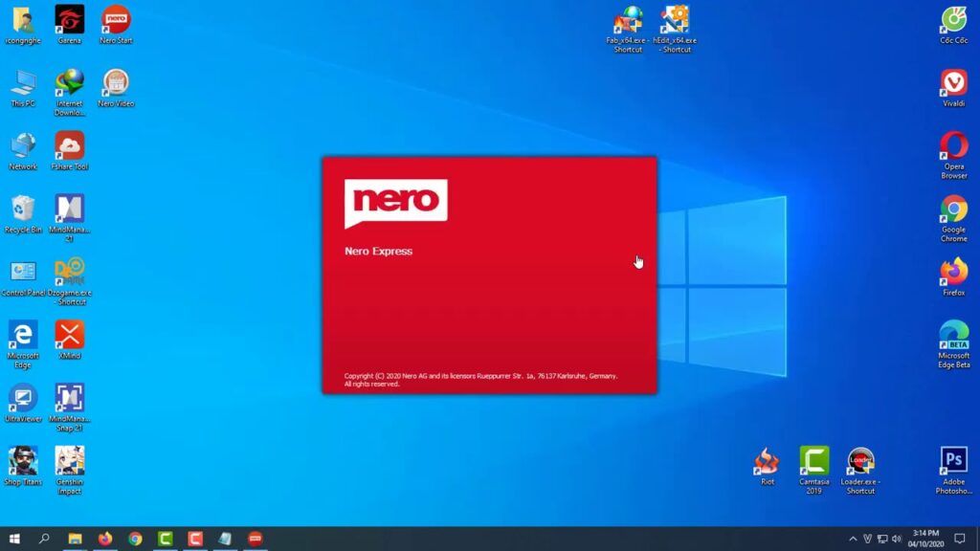
Task: Open the clock showing 3:14 PM
Action: (925, 539)
